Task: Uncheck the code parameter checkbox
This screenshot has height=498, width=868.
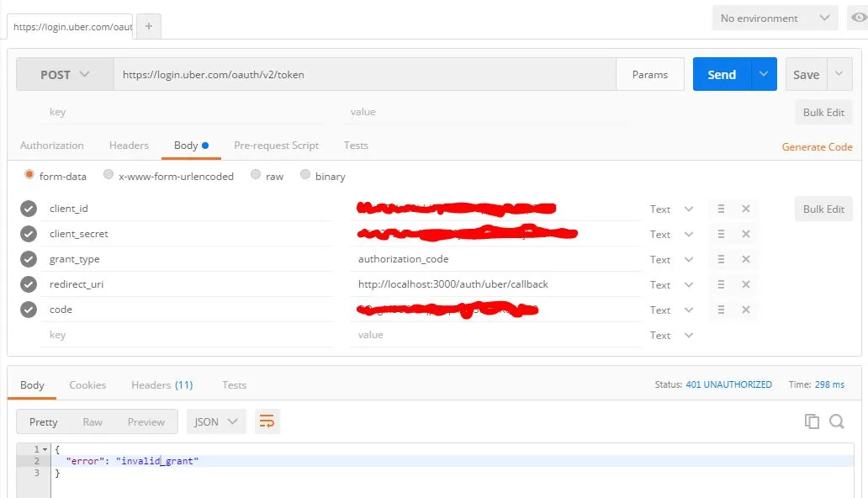Action: tap(29, 310)
